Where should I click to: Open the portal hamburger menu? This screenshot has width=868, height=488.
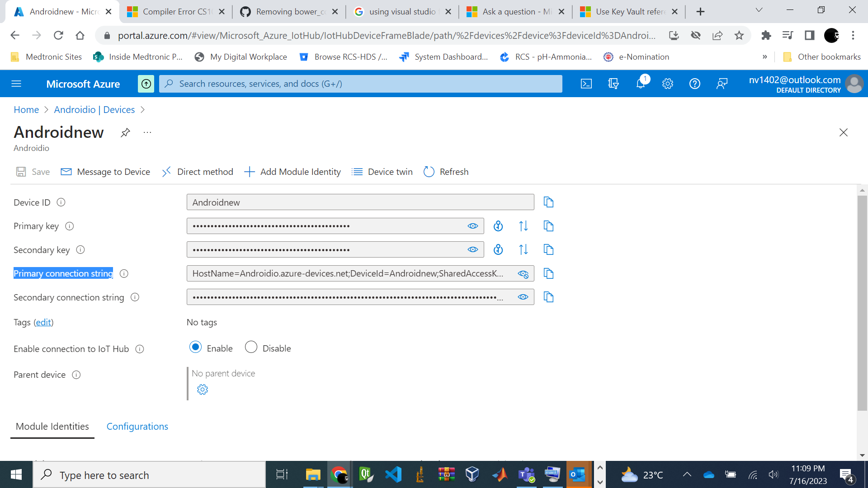17,84
